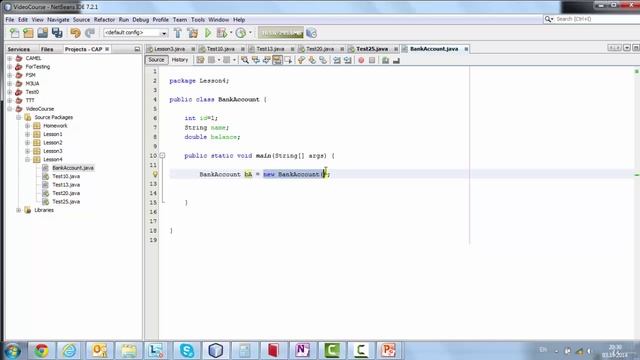The image size is (640, 360).
Task: Close the BankAccount.java editor tab
Action: [466, 49]
